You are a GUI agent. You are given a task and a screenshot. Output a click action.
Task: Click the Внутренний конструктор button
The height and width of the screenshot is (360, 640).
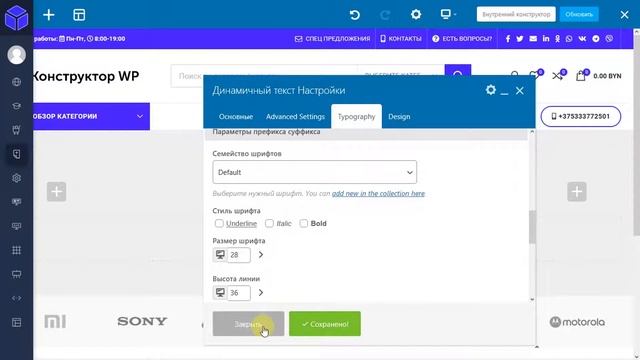(x=516, y=14)
